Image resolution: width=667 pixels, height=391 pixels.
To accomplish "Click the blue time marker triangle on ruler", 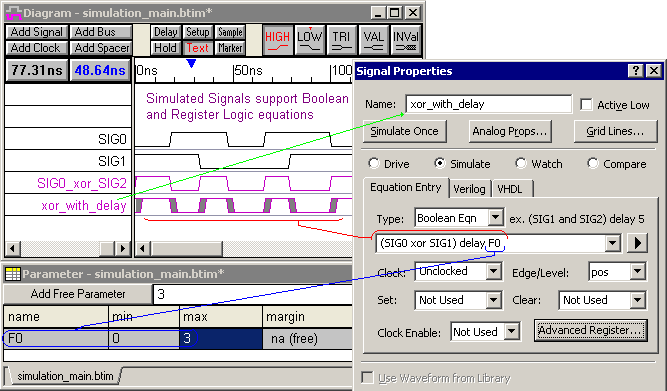I will tap(191, 63).
